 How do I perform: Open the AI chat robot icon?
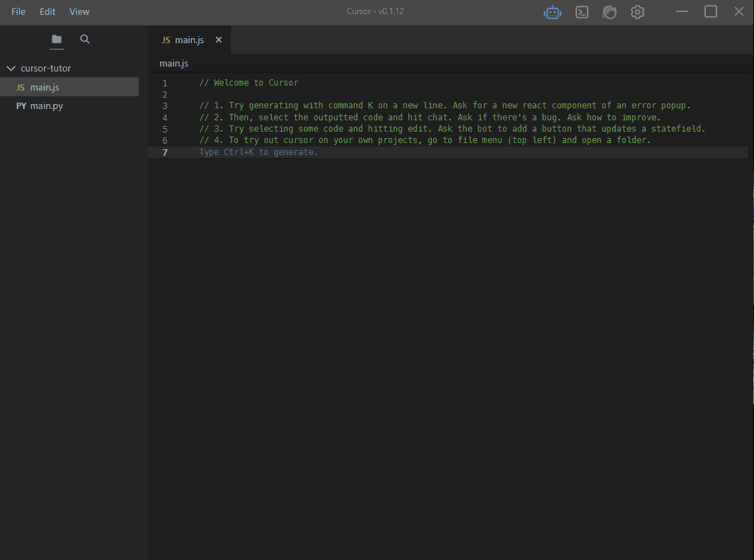(x=552, y=12)
